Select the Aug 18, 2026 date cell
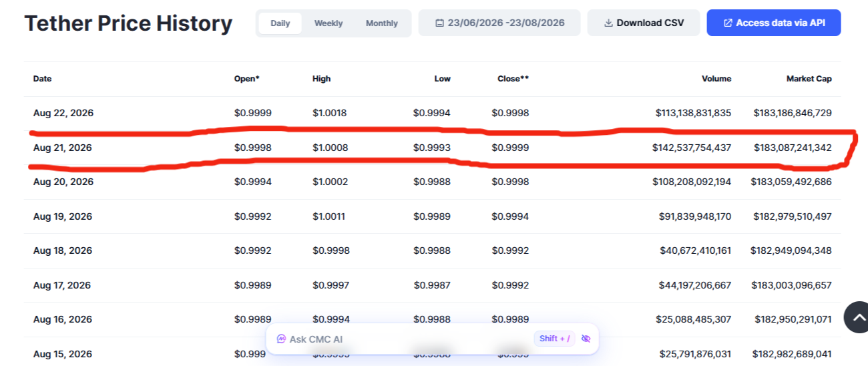This screenshot has height=366, width=868. pos(63,250)
